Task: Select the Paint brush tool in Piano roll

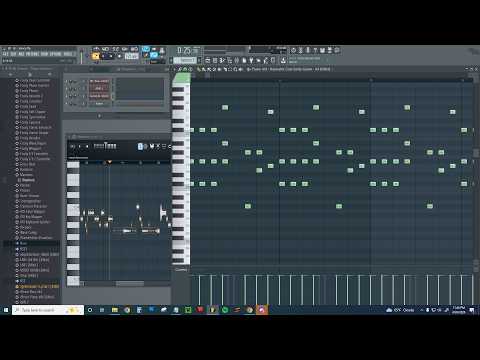Action: [204, 69]
